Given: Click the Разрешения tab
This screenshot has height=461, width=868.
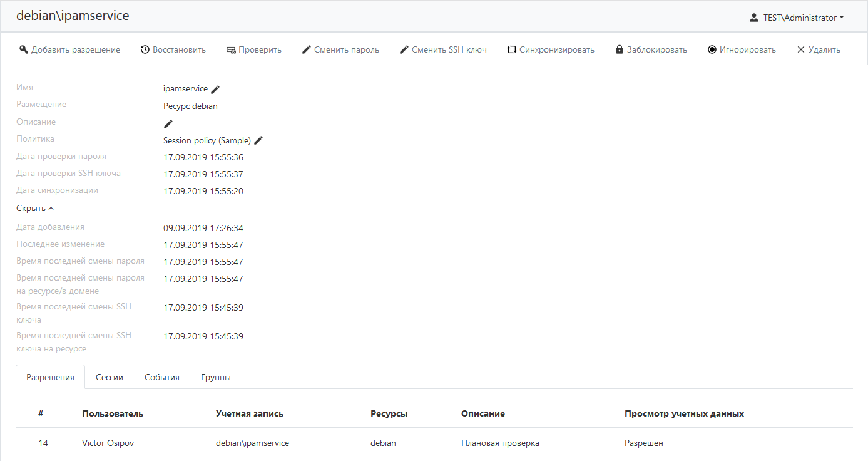Looking at the screenshot, I should point(50,377).
